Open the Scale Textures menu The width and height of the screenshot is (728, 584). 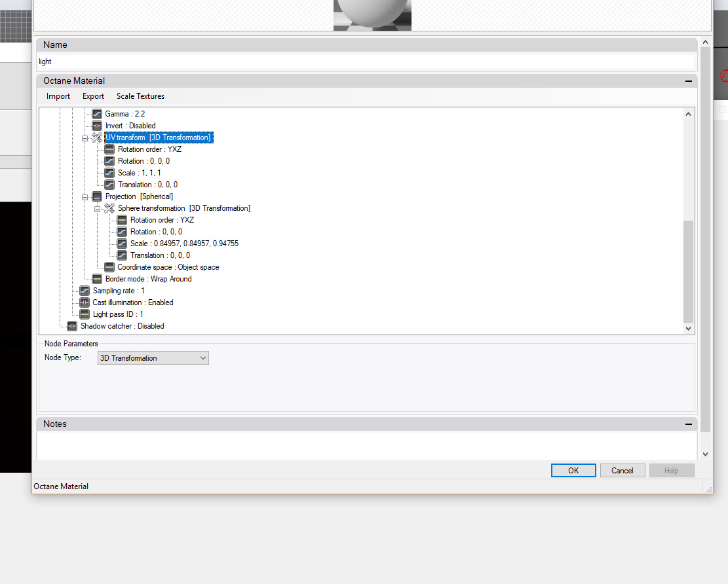(x=140, y=96)
